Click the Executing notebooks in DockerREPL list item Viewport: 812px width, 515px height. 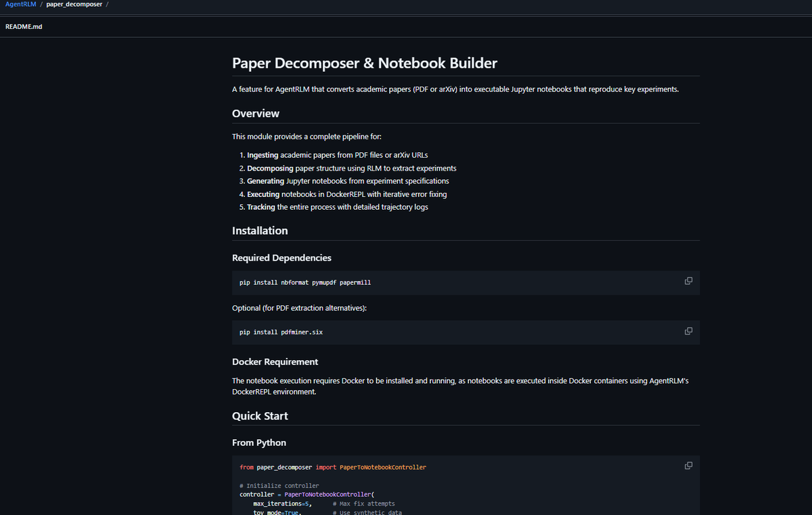(347, 194)
